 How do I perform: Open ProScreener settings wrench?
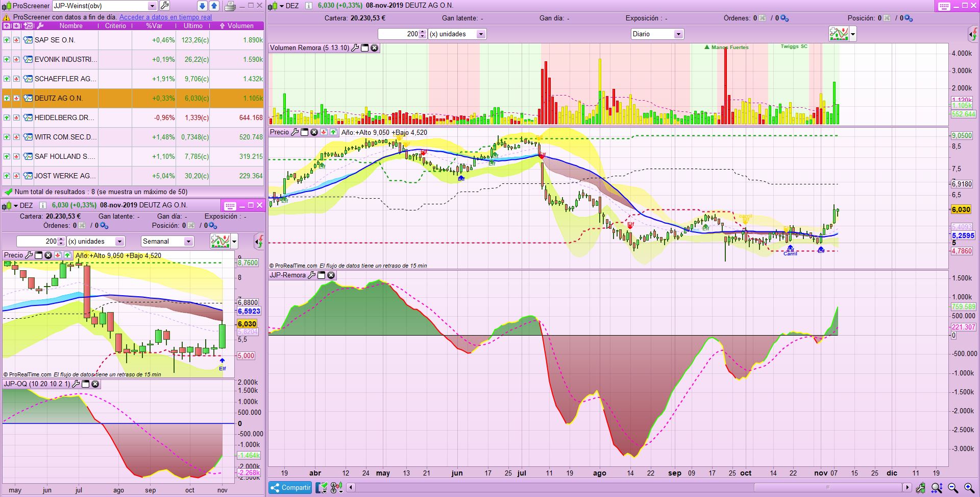tap(165, 6)
